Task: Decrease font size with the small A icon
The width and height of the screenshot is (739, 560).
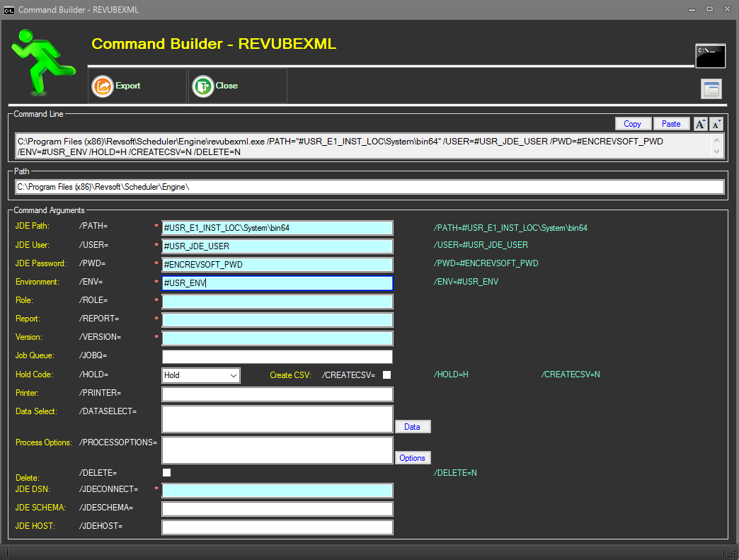Action: [x=716, y=123]
